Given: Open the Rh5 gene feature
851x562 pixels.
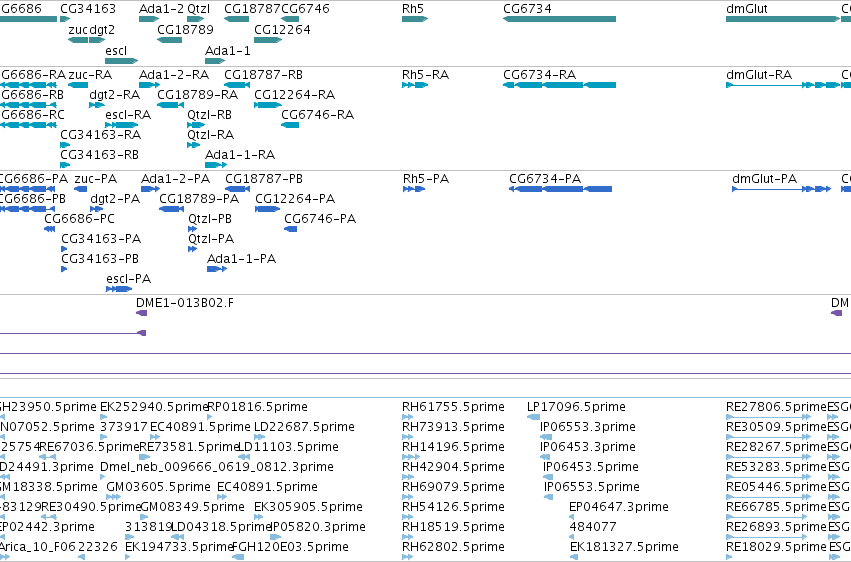Looking at the screenshot, I should coord(415,19).
